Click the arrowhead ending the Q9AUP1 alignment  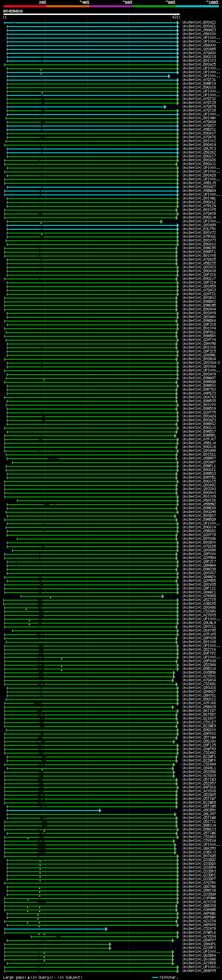coord(110,944)
